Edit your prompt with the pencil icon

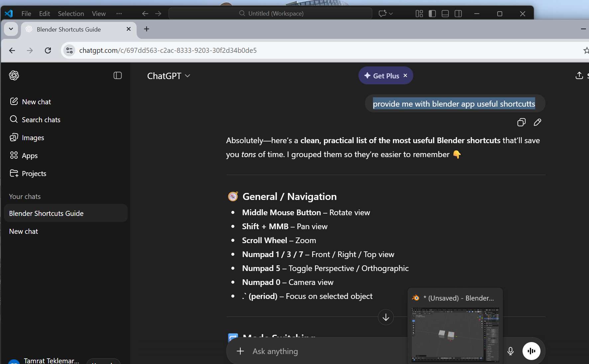pyautogui.click(x=537, y=123)
